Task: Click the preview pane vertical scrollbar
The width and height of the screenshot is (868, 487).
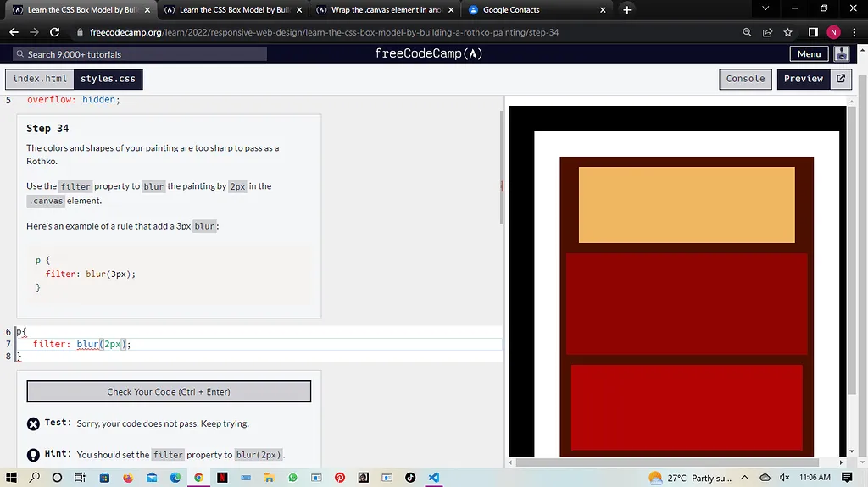Action: tap(851, 249)
